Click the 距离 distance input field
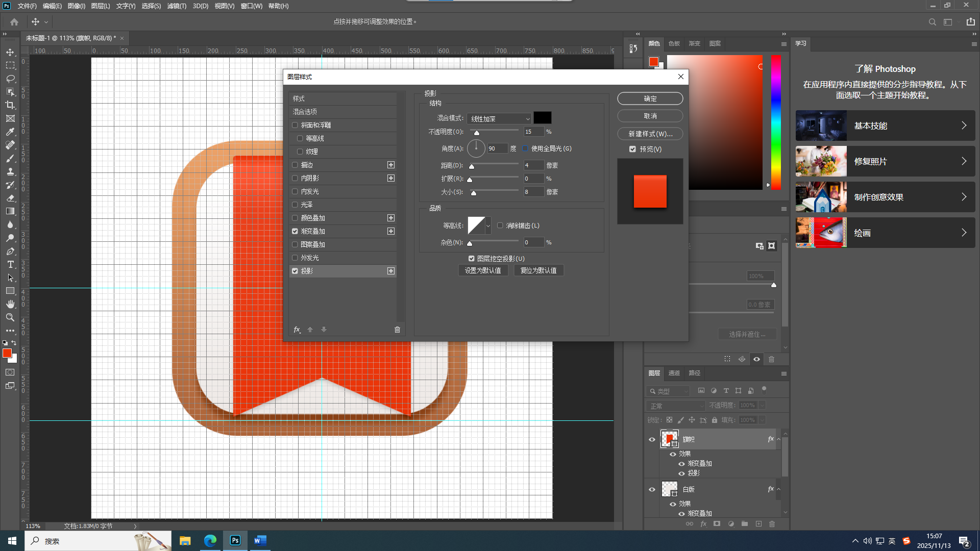980x551 pixels. [533, 165]
